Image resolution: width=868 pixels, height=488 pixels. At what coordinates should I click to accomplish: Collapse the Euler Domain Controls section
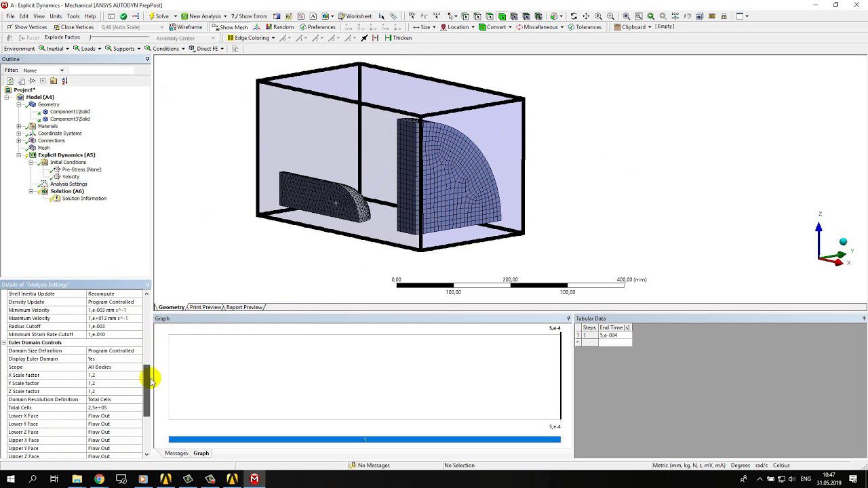pyautogui.click(x=4, y=342)
